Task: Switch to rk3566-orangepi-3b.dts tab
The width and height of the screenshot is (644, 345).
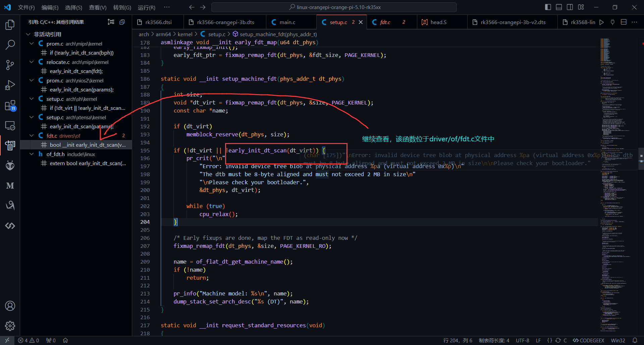Action: pos(225,22)
